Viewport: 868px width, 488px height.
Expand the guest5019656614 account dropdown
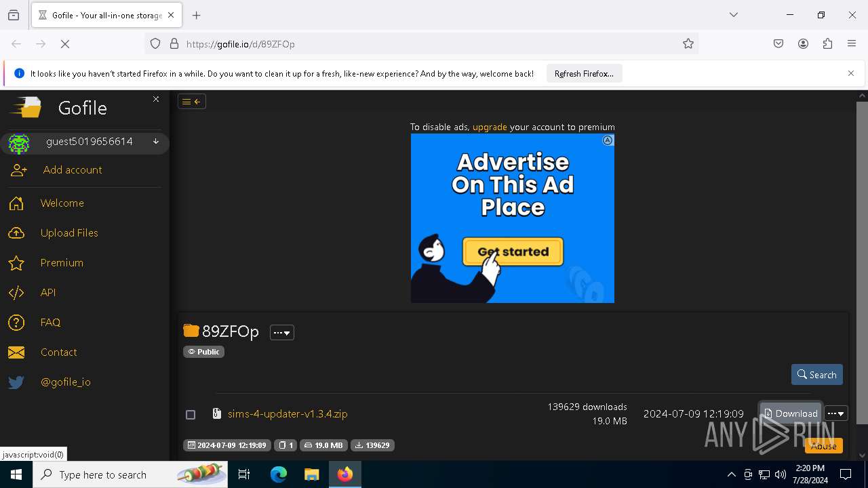click(x=156, y=142)
